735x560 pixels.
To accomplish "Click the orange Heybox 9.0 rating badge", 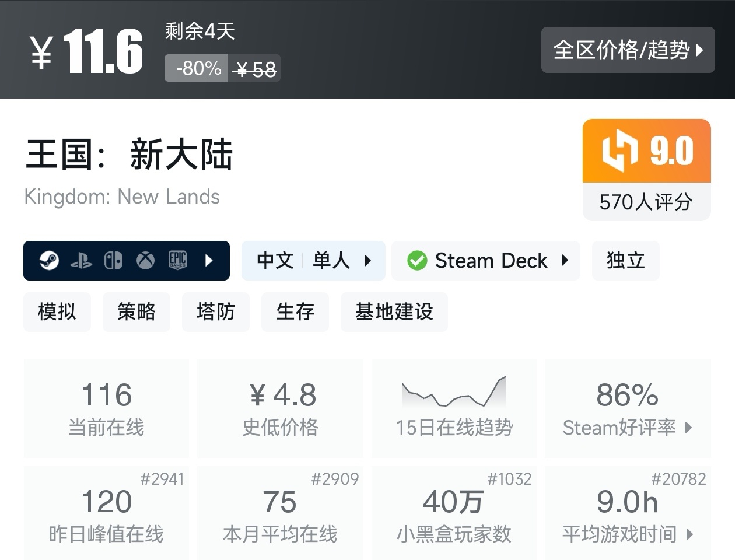I will pyautogui.click(x=646, y=150).
